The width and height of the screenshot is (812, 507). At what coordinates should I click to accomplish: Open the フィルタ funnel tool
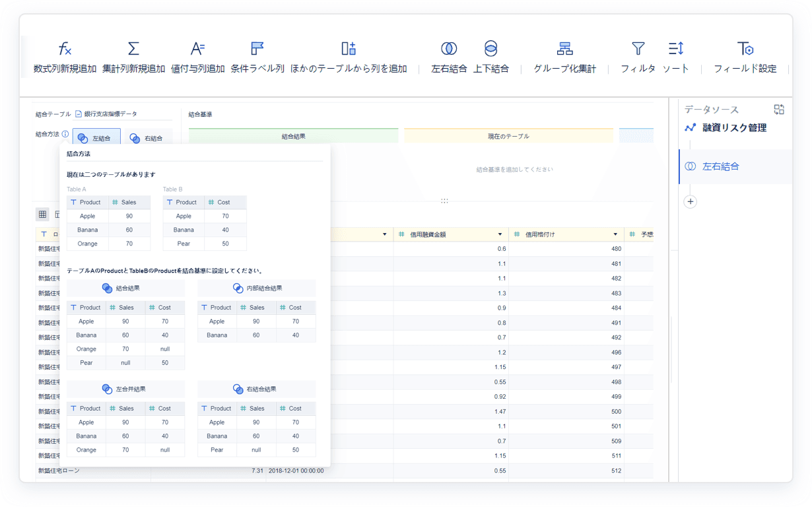[638, 49]
